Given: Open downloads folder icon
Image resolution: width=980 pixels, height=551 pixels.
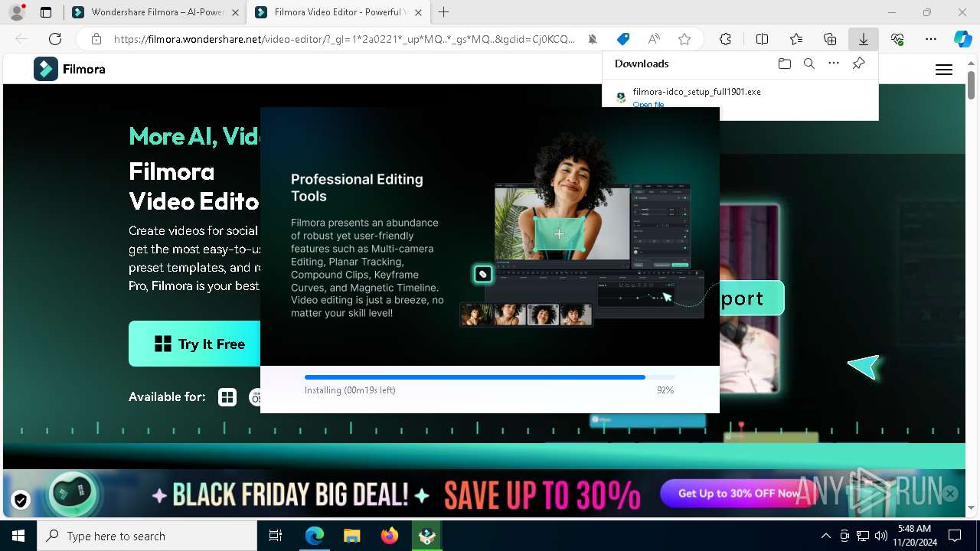Looking at the screenshot, I should [x=784, y=64].
